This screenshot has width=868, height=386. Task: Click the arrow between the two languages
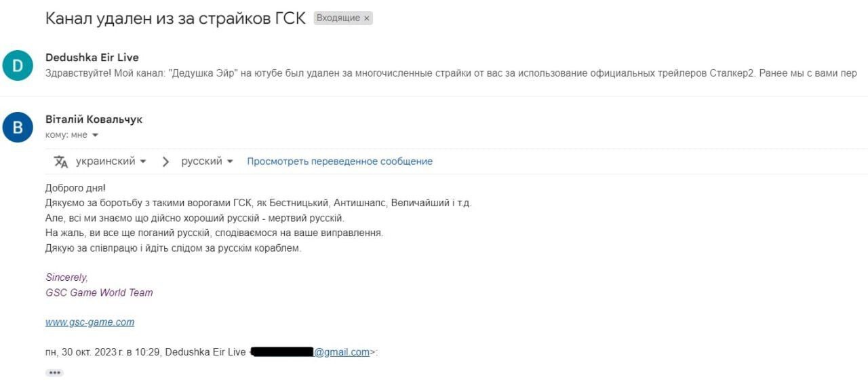point(165,161)
